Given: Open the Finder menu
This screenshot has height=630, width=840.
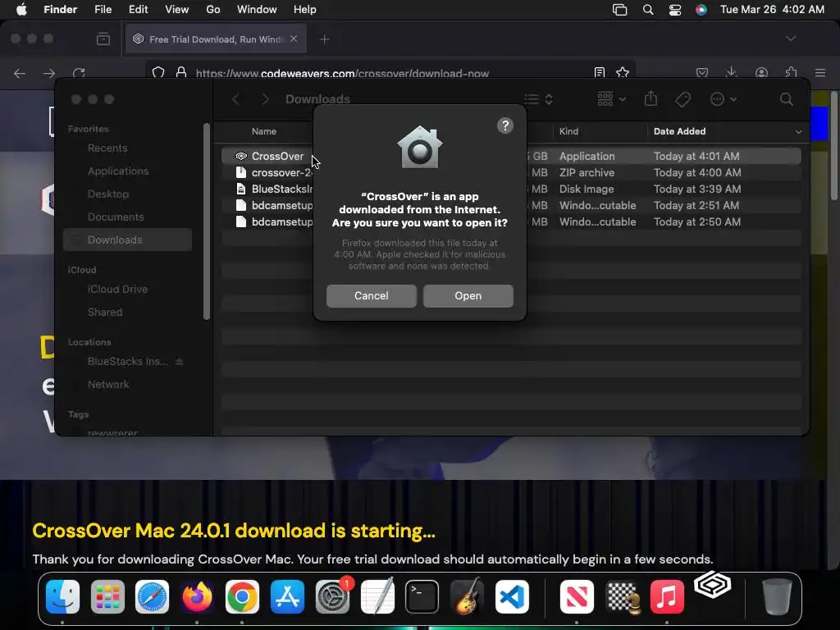Looking at the screenshot, I should (60, 10).
